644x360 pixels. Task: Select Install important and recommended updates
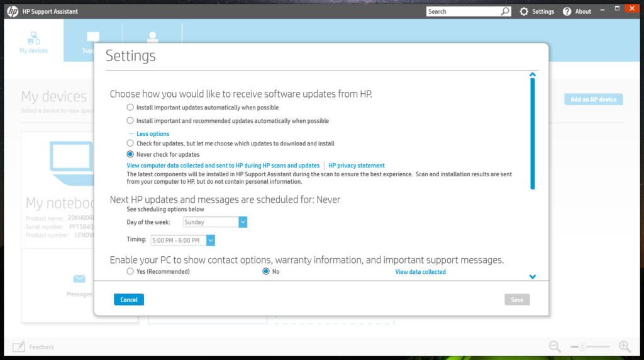pyautogui.click(x=130, y=120)
